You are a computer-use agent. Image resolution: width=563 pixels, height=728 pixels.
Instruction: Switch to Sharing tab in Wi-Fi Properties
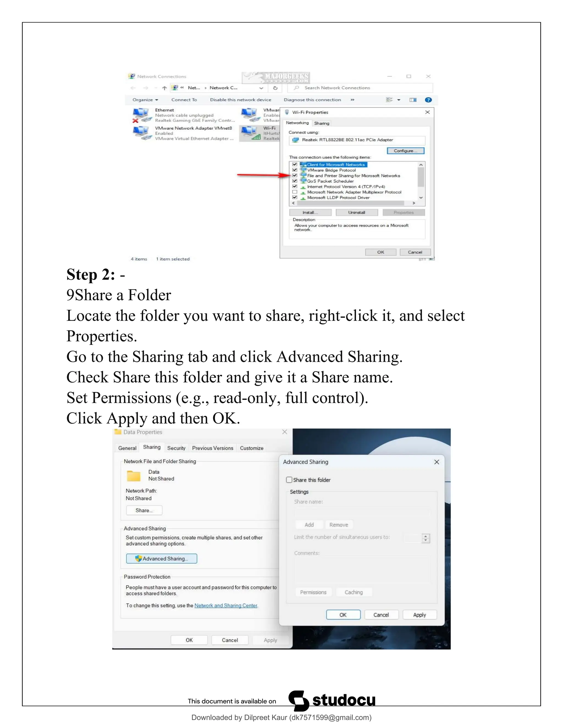click(322, 123)
